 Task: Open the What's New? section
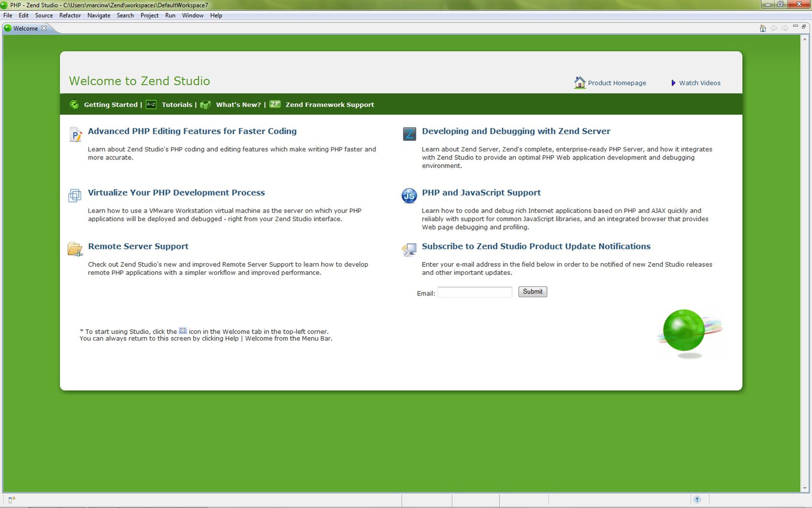pyautogui.click(x=238, y=105)
